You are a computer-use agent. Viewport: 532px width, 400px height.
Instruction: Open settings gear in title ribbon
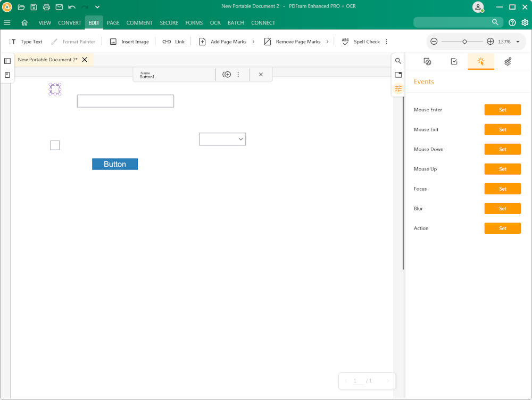525,23
